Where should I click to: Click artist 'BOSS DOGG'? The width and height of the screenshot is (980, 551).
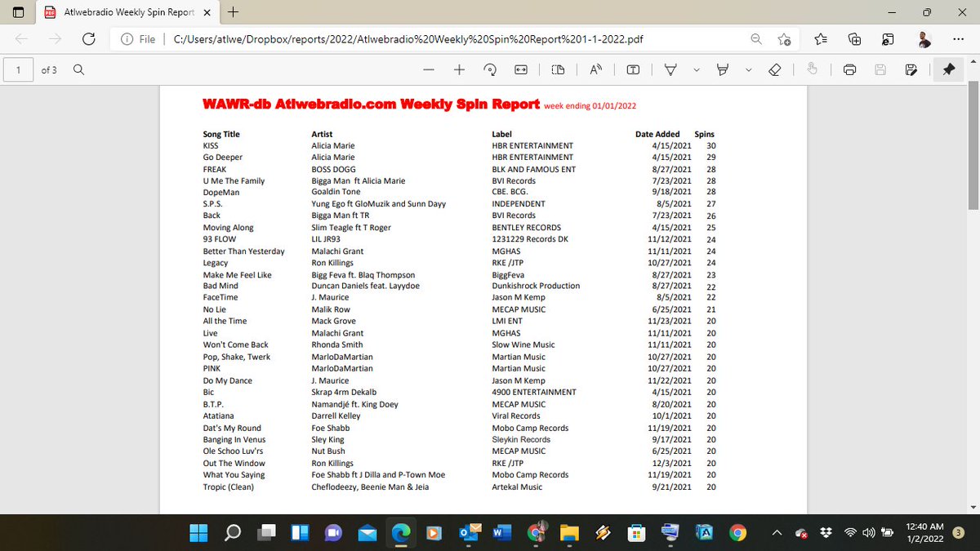point(333,169)
